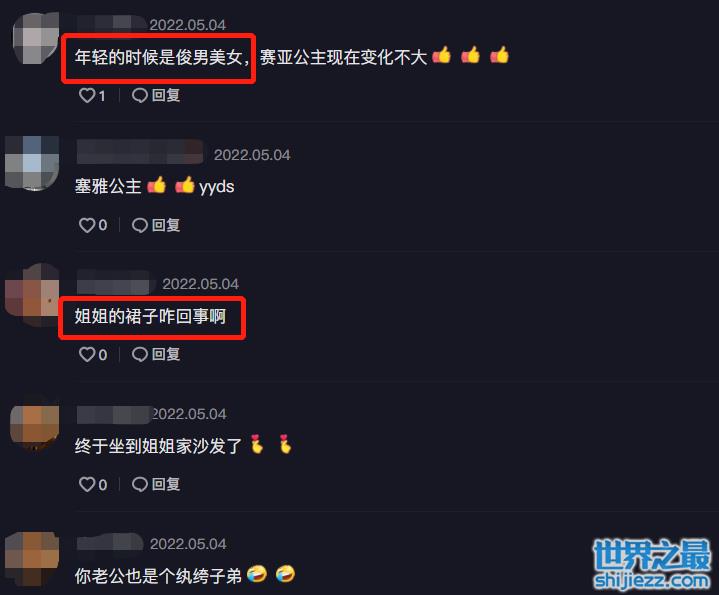Open the first commenter's pixelated avatar

(36, 39)
